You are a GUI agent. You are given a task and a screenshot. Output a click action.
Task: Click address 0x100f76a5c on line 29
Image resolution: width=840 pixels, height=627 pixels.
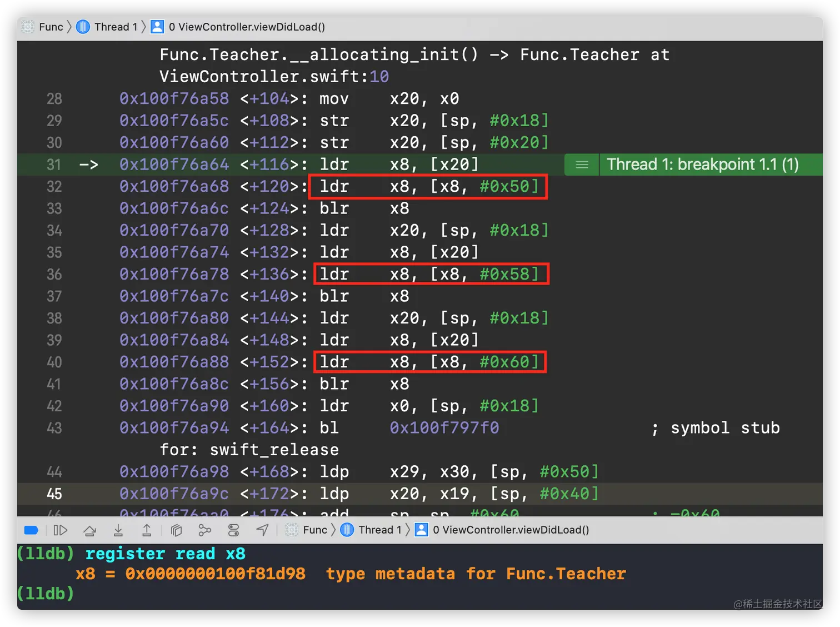point(174,121)
